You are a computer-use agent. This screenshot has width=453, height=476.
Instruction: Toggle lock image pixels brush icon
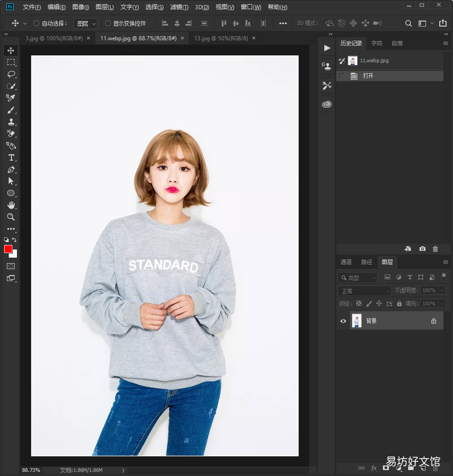(369, 303)
